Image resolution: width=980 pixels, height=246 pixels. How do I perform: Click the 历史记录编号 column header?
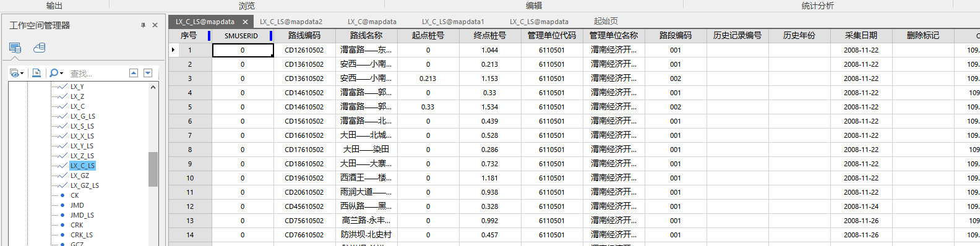point(737,36)
